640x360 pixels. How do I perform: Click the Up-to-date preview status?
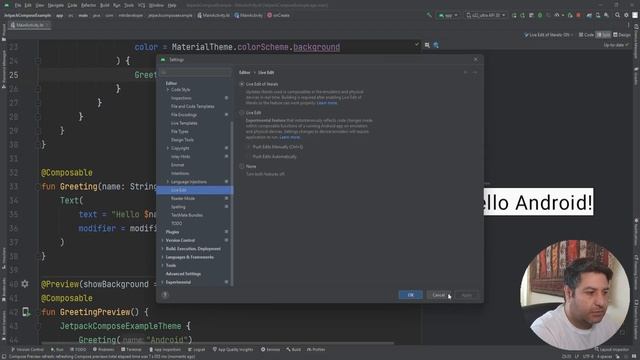(x=615, y=45)
